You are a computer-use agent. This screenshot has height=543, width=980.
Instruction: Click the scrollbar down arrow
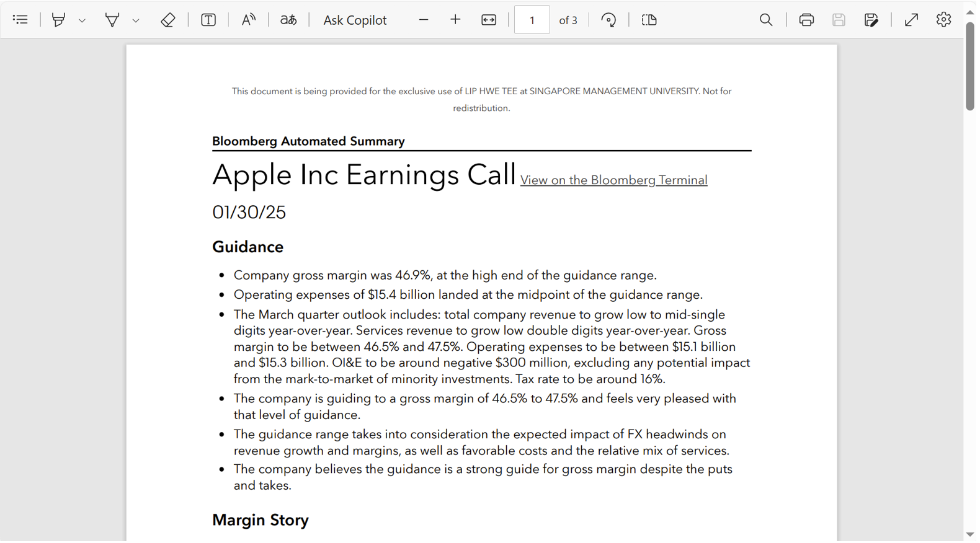click(971, 535)
